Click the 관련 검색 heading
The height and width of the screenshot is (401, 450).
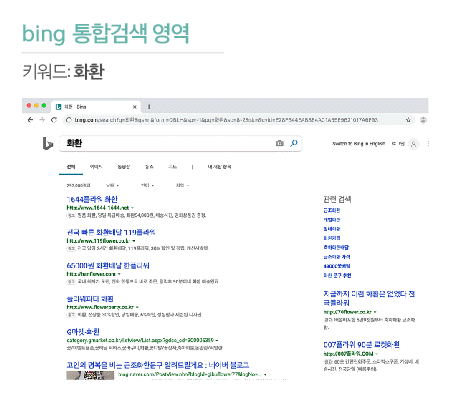click(x=337, y=199)
